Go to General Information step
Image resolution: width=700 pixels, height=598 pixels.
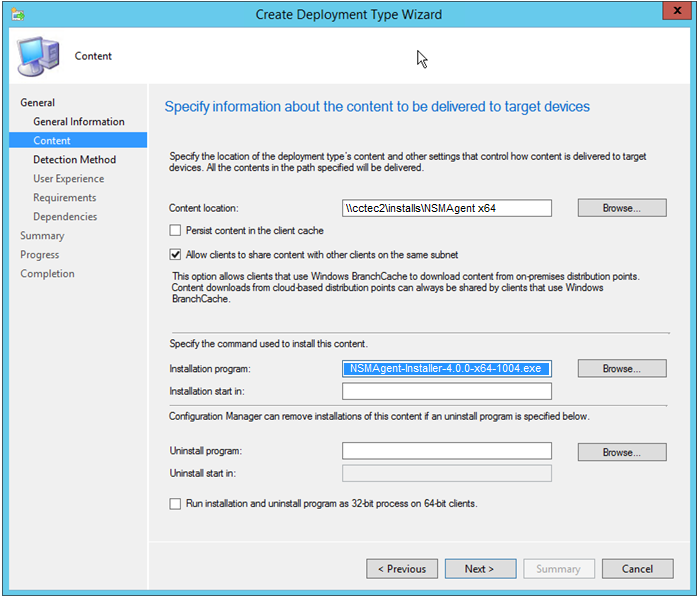click(x=79, y=121)
